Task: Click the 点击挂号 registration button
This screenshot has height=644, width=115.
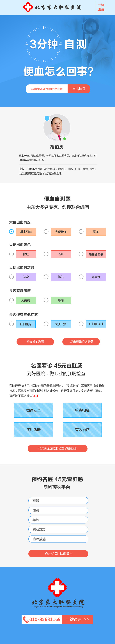Action: coord(79,89)
